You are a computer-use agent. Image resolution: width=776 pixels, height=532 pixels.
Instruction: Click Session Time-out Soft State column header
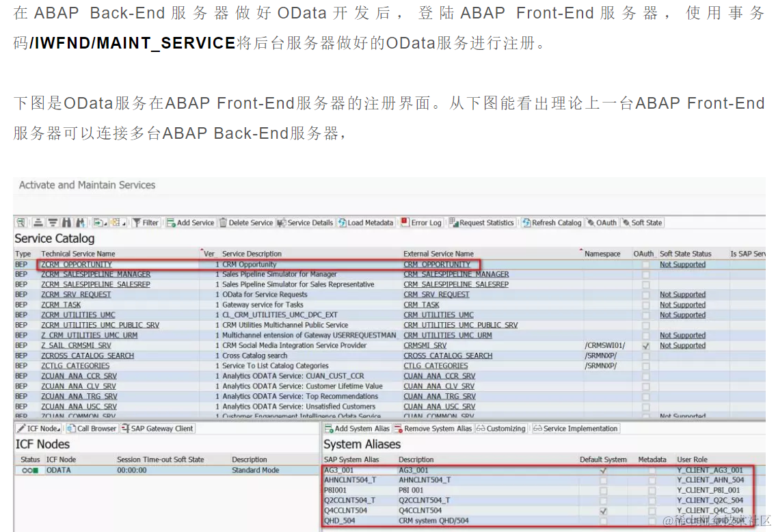coord(161,460)
